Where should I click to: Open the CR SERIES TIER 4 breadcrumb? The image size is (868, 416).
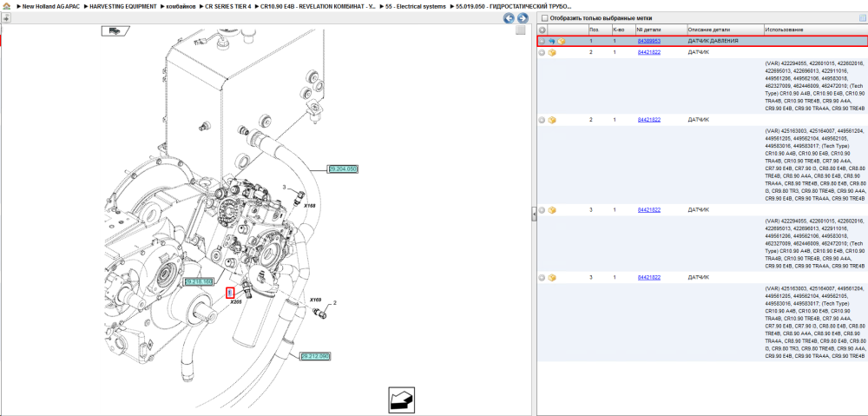228,6
